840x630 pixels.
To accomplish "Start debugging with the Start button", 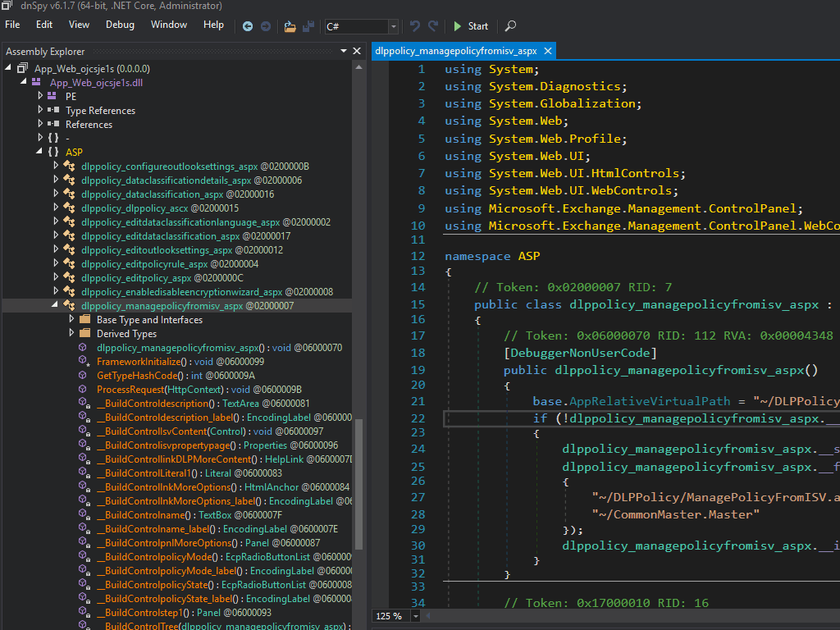I will point(470,26).
